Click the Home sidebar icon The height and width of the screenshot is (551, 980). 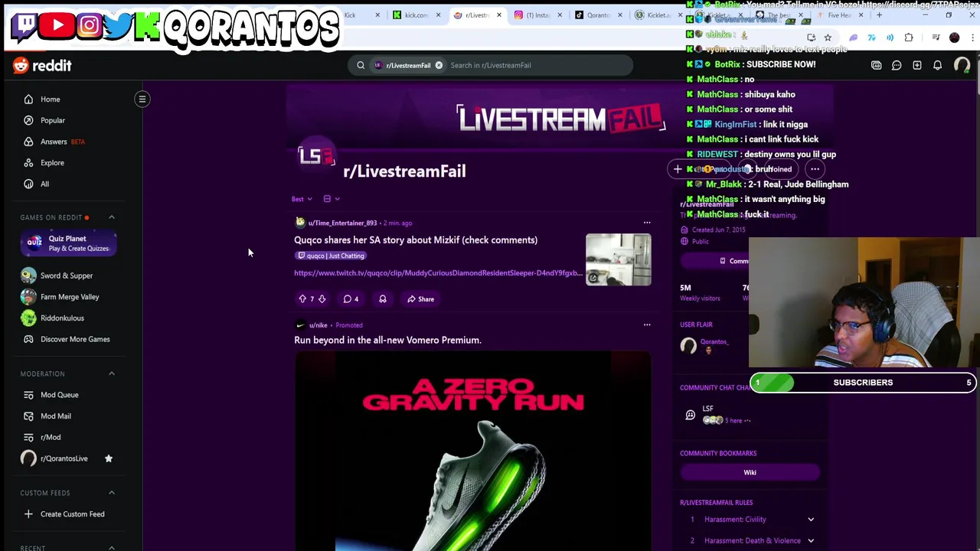28,99
